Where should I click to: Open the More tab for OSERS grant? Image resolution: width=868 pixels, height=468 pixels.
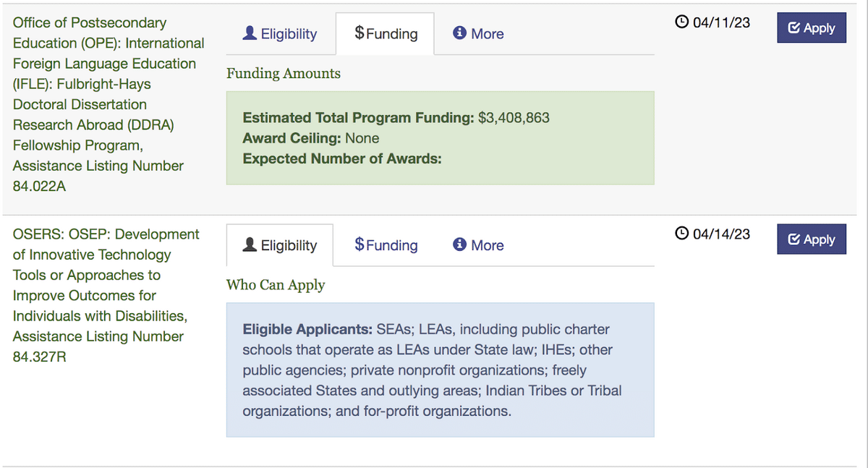478,245
